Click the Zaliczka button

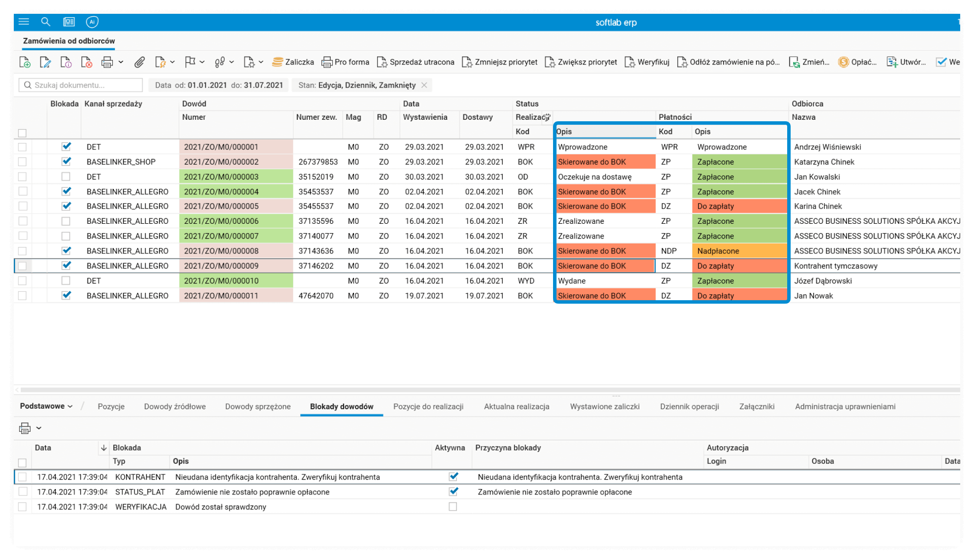click(293, 62)
